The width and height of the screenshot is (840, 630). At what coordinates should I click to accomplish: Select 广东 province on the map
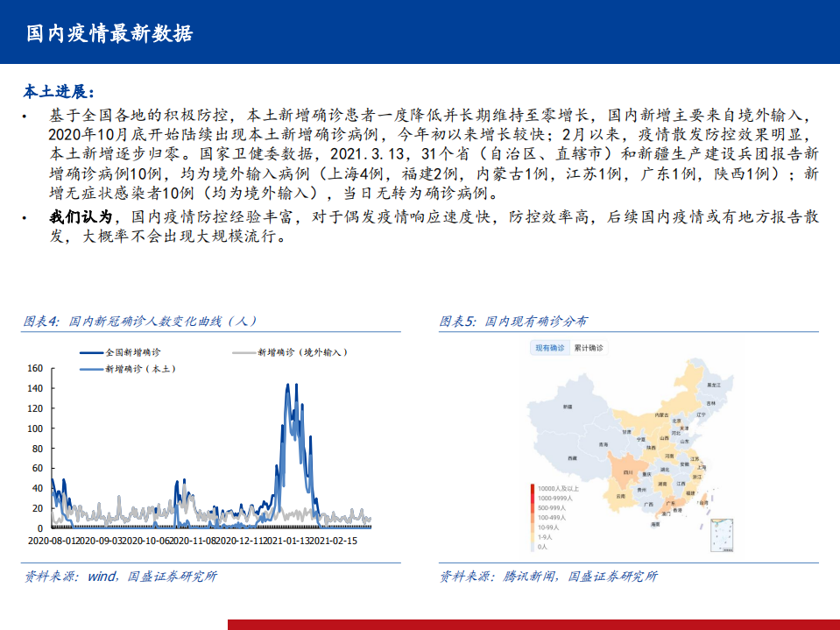coord(670,503)
